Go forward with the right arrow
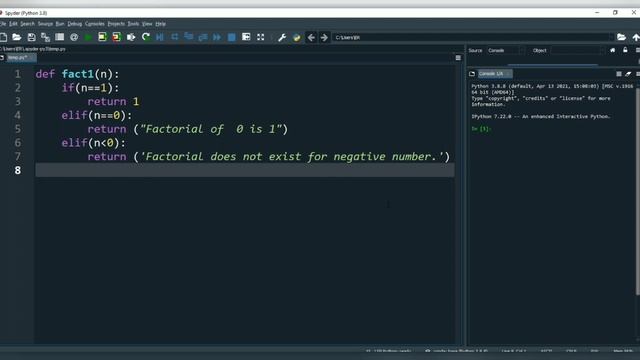Screen dimensions: 640x360 [x=324, y=38]
